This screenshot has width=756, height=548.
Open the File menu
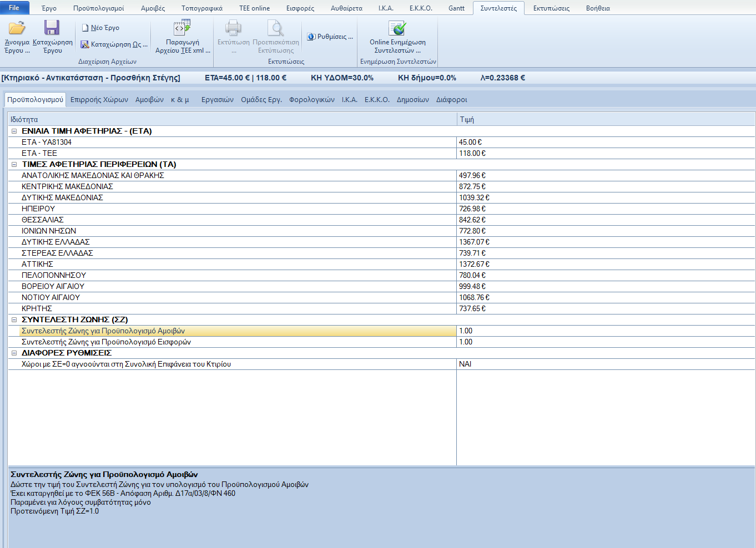click(x=14, y=8)
